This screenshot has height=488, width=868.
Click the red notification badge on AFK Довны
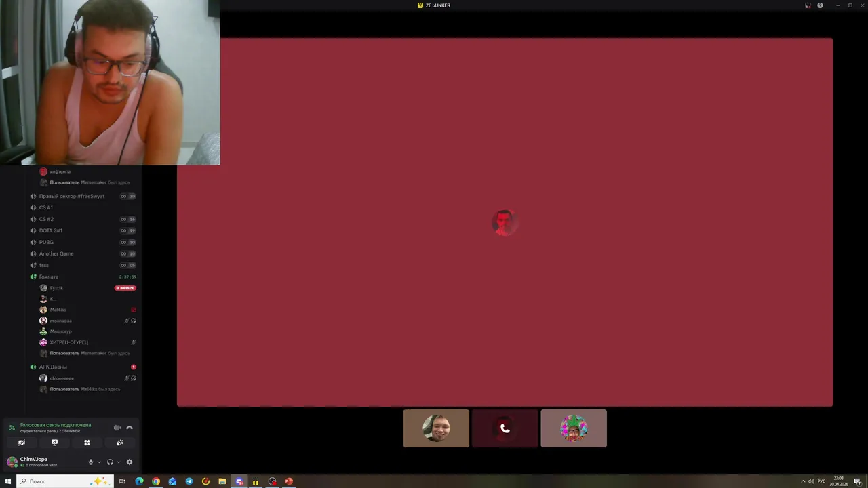click(134, 367)
